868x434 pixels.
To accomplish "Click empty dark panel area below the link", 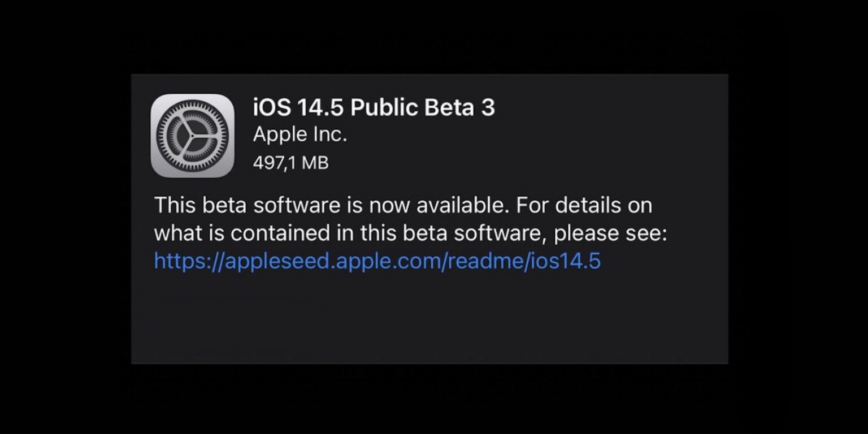I will tap(429, 322).
